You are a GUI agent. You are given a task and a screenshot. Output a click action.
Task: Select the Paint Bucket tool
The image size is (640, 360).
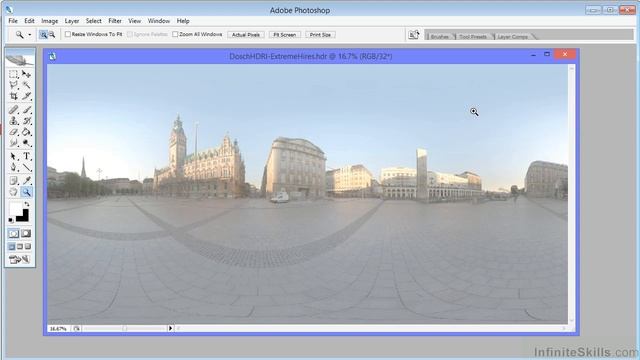[27, 132]
